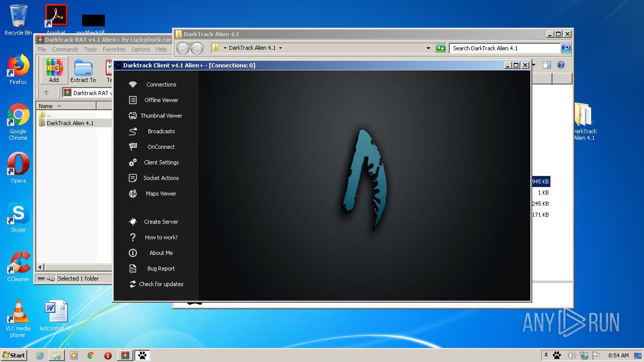Expand DarkTrack Alien 4.1 breadcrumb arrow
This screenshot has width=644, height=362.
(x=280, y=48)
